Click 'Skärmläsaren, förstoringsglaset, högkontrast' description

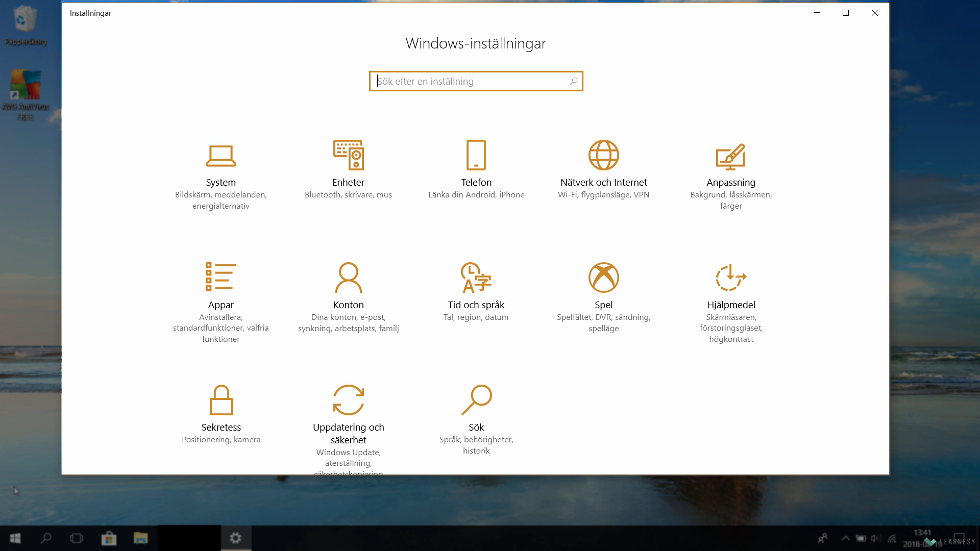click(731, 328)
